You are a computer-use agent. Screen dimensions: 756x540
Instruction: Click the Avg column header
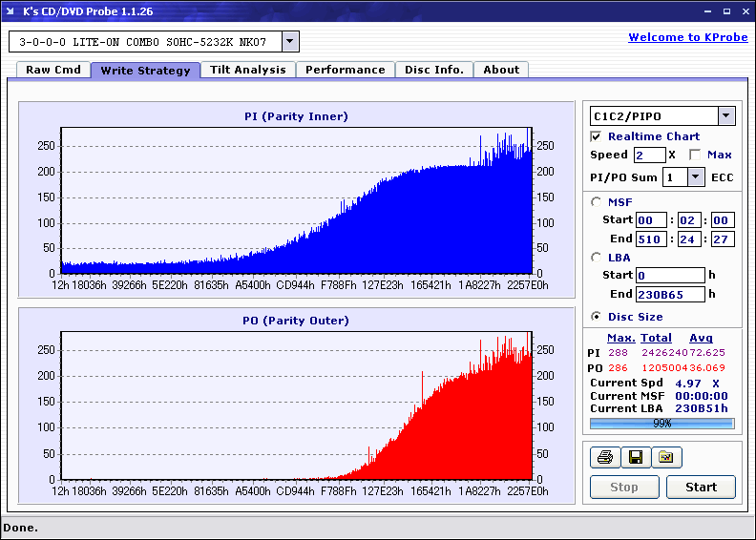pos(701,338)
